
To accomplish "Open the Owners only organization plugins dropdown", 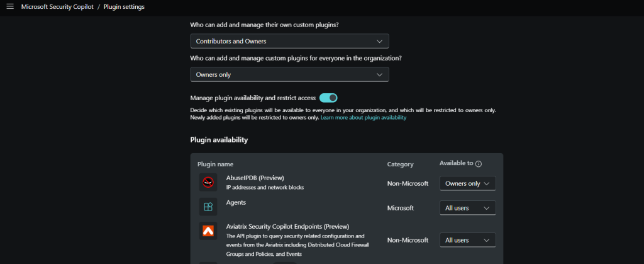I will click(289, 74).
